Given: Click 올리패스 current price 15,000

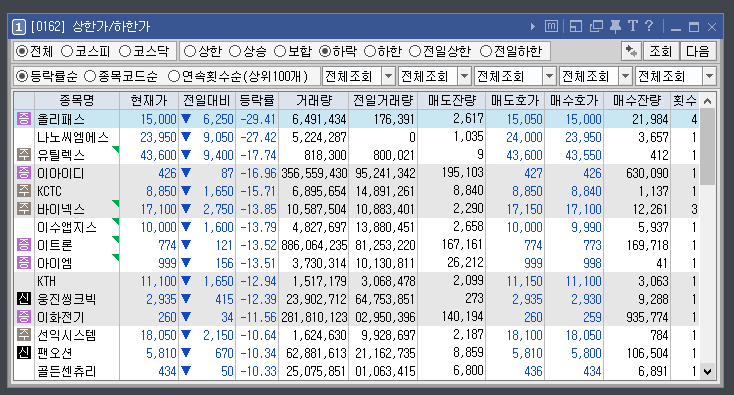Looking at the screenshot, I should 158,119.
